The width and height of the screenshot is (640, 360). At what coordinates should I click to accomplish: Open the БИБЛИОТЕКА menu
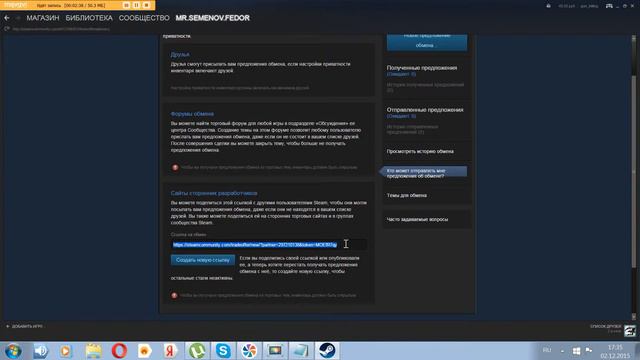[x=89, y=18]
